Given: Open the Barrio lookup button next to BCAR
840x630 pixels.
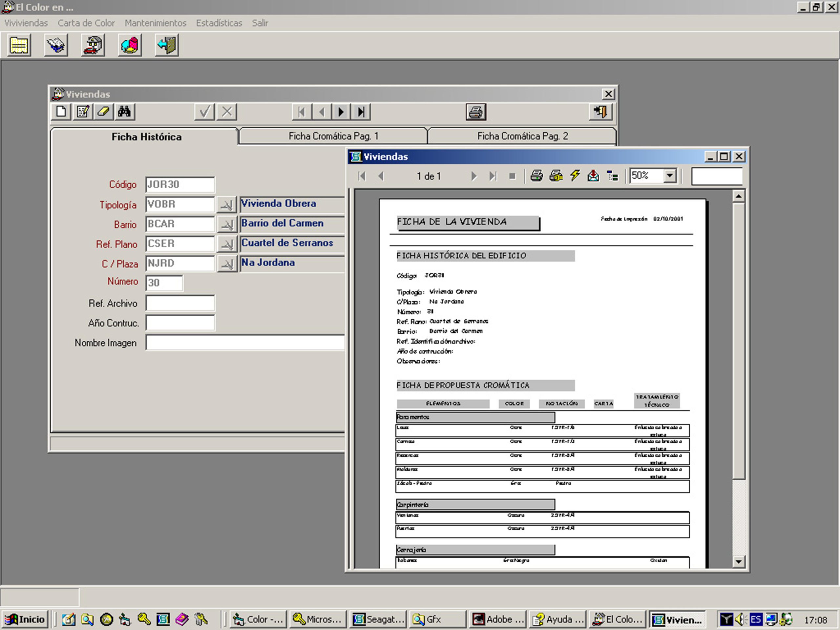Looking at the screenshot, I should click(227, 225).
